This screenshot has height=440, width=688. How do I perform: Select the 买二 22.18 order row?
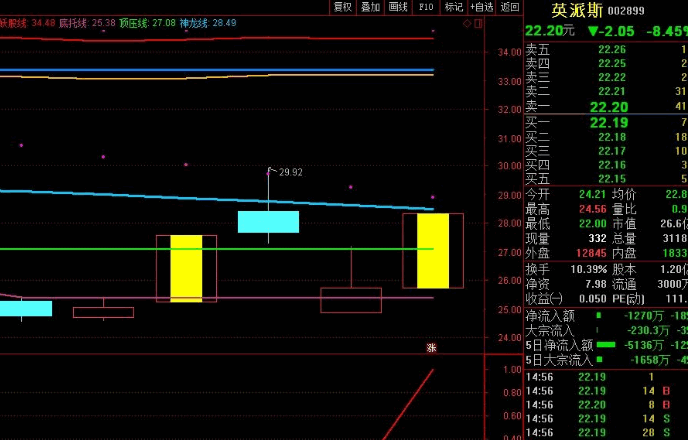[606, 137]
